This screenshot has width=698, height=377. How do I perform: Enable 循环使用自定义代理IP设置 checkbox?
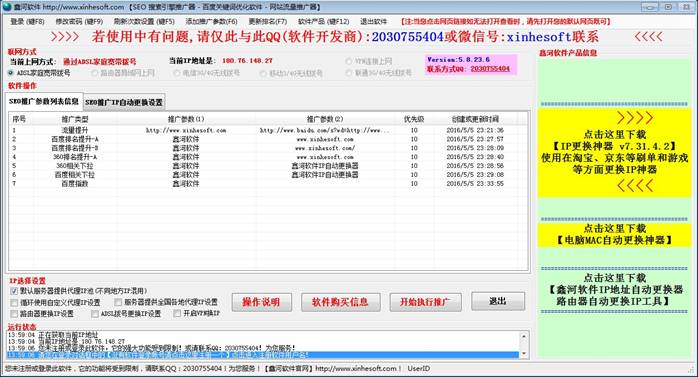(x=14, y=303)
